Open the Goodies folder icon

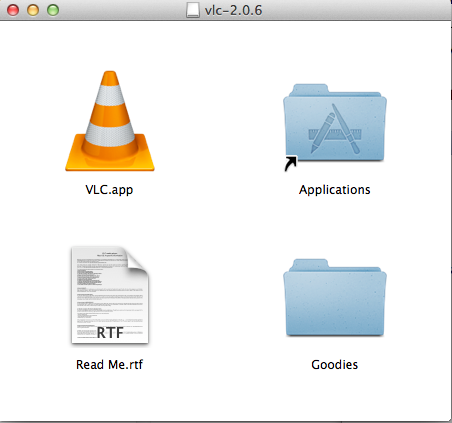(335, 297)
